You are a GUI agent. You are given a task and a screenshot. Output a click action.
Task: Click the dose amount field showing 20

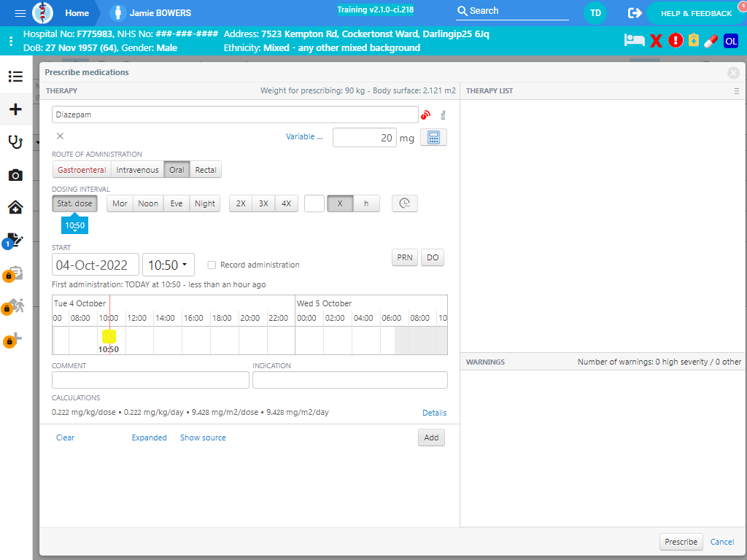coord(365,138)
